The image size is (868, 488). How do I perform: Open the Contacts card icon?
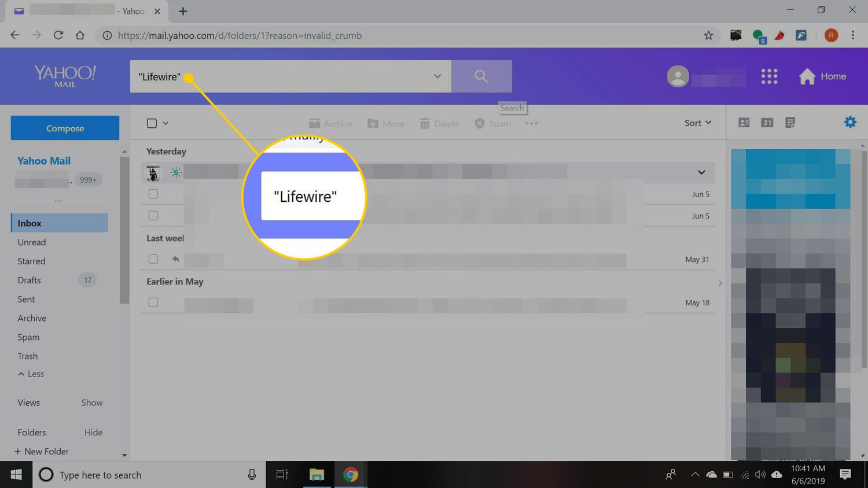click(744, 122)
